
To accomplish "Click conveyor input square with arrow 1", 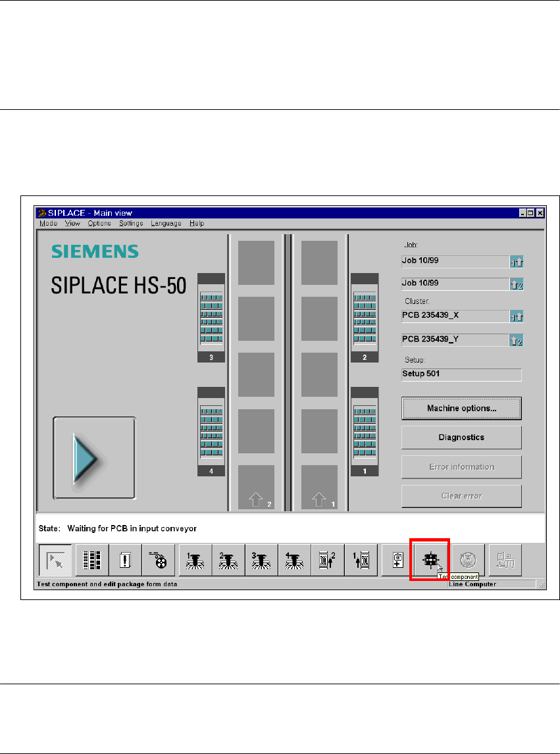I will pyautogui.click(x=319, y=487).
